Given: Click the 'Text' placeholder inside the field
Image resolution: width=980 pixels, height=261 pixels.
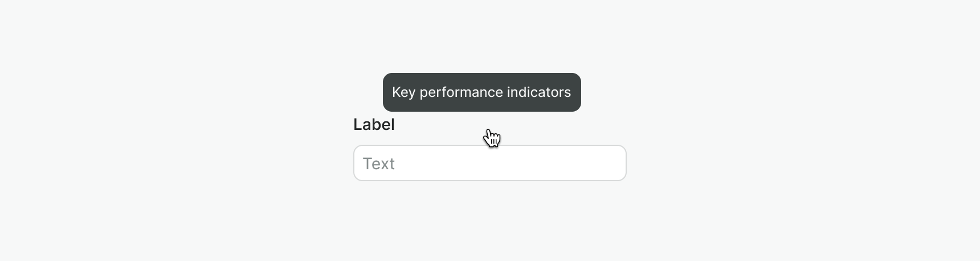Looking at the screenshot, I should point(379,164).
